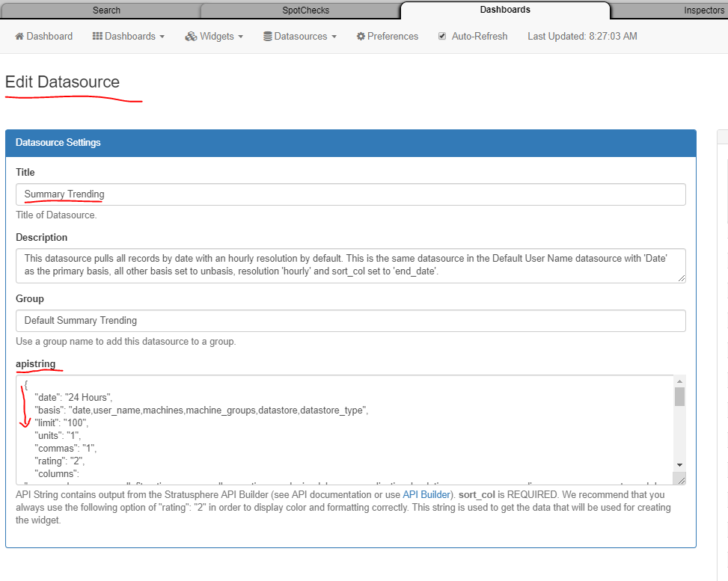This screenshot has height=581, width=728.
Task: Click the Group input field
Action: tap(351, 321)
